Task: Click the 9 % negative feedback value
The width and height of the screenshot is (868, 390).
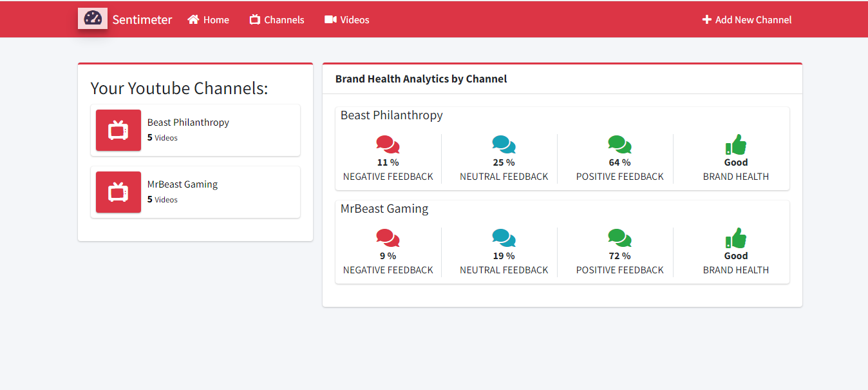Action: coord(388,256)
